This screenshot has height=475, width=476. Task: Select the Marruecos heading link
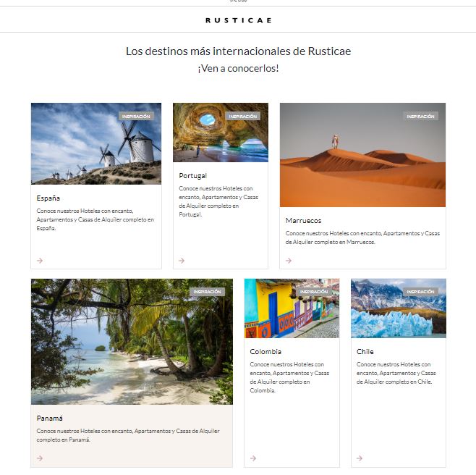pos(303,221)
